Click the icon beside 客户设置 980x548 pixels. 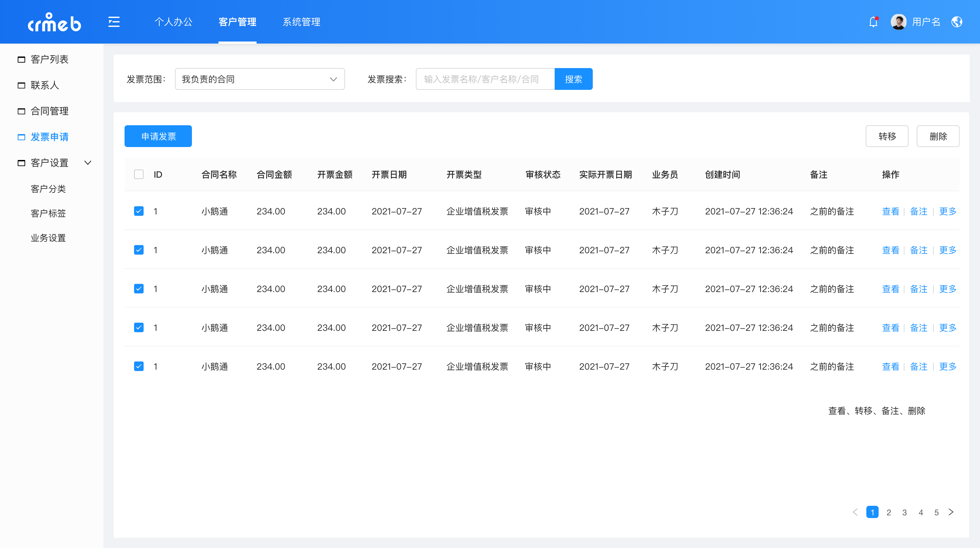(x=21, y=163)
